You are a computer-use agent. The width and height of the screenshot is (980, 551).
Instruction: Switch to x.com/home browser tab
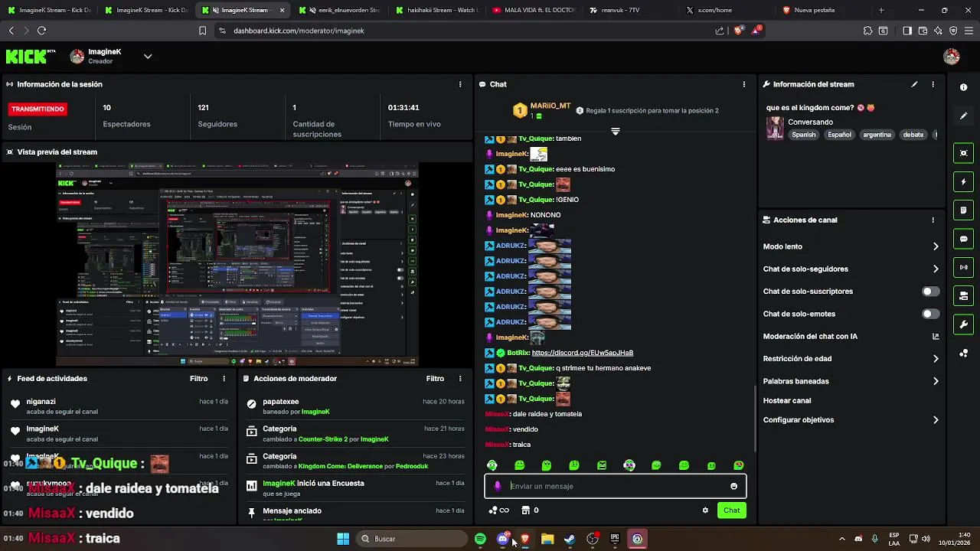(726, 10)
